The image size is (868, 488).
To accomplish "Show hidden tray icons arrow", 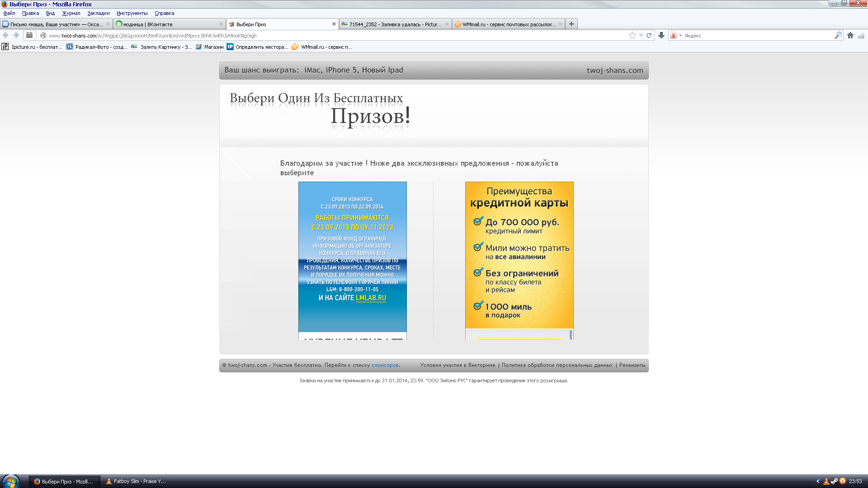I will 818,481.
